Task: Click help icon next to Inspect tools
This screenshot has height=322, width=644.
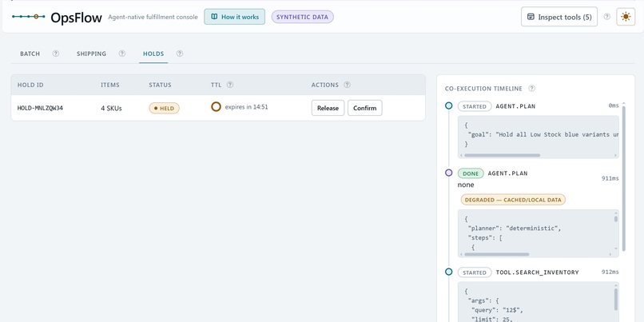Action: tap(606, 17)
